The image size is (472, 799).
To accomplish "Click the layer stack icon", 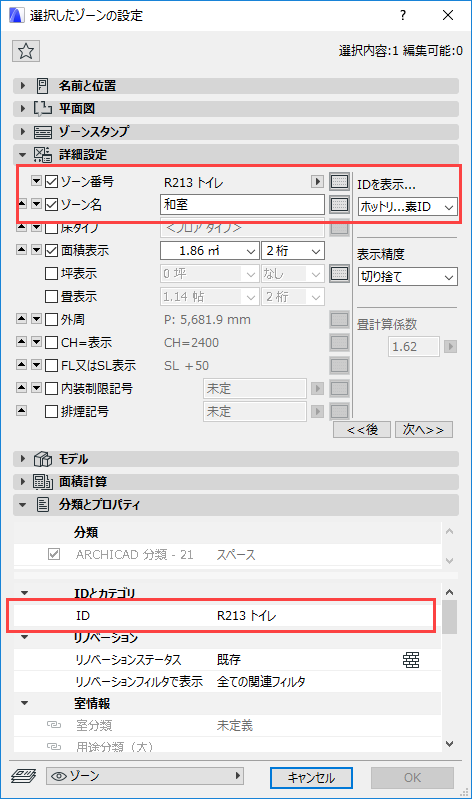I will coord(24,776).
